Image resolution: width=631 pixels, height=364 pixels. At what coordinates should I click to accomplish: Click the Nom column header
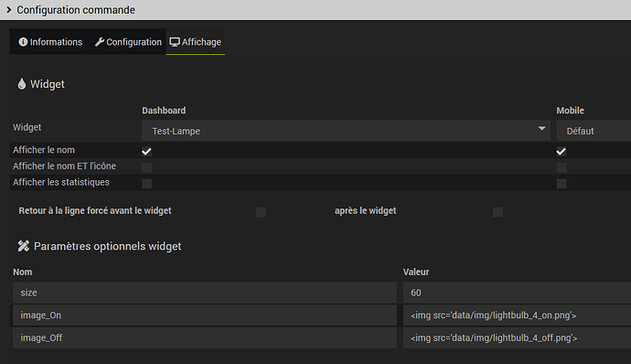point(23,273)
